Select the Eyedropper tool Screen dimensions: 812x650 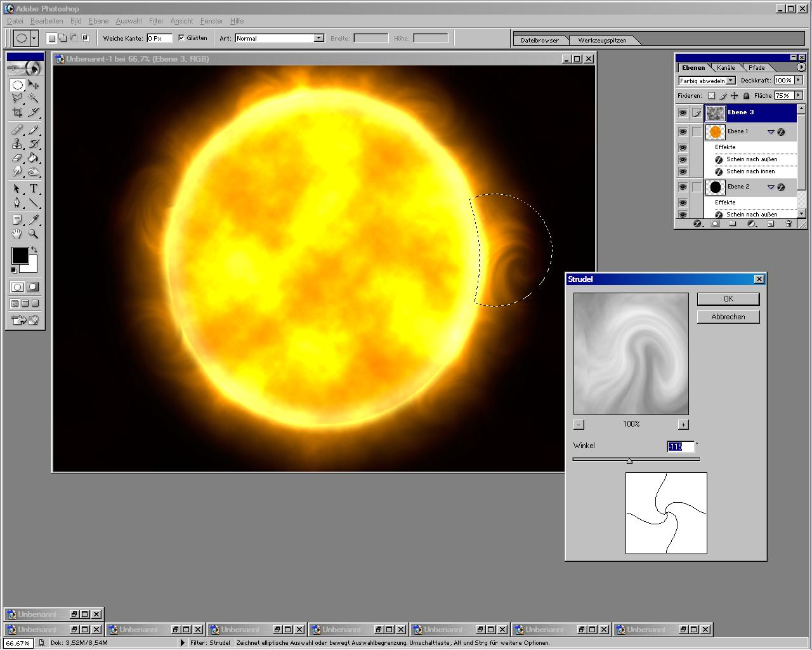point(34,220)
